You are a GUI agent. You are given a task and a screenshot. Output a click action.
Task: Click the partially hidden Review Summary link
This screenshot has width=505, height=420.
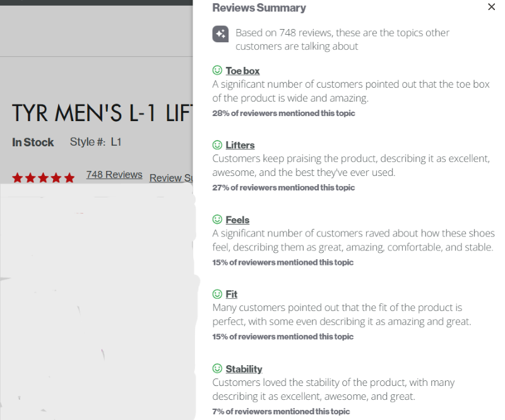pyautogui.click(x=171, y=178)
